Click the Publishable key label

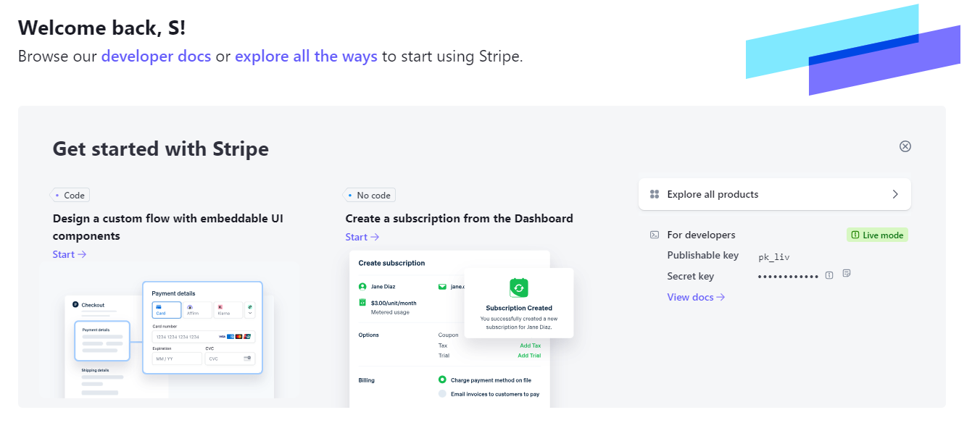(703, 255)
